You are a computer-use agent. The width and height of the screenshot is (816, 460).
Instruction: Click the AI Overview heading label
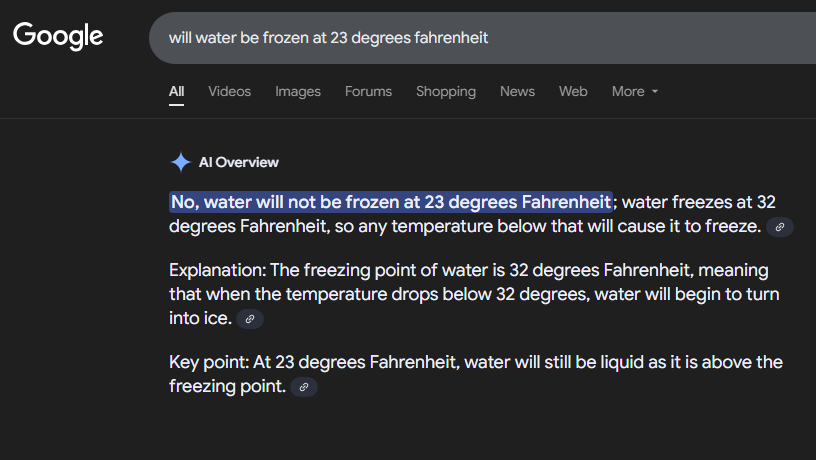click(239, 162)
